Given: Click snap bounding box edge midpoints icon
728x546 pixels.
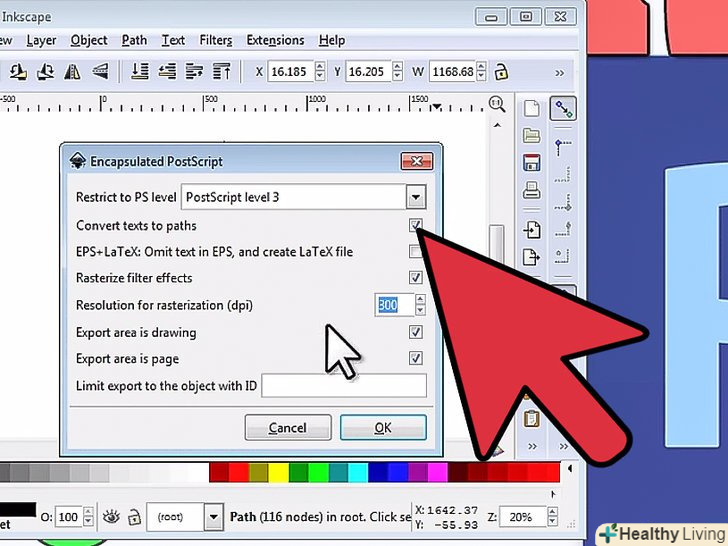Looking at the screenshot, I should [563, 229].
